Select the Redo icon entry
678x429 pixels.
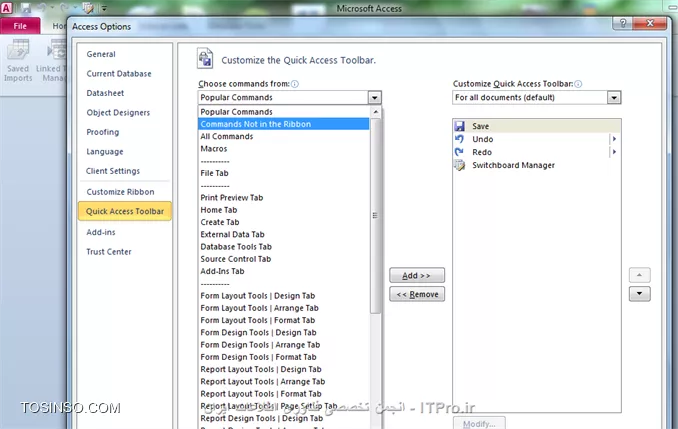point(459,152)
